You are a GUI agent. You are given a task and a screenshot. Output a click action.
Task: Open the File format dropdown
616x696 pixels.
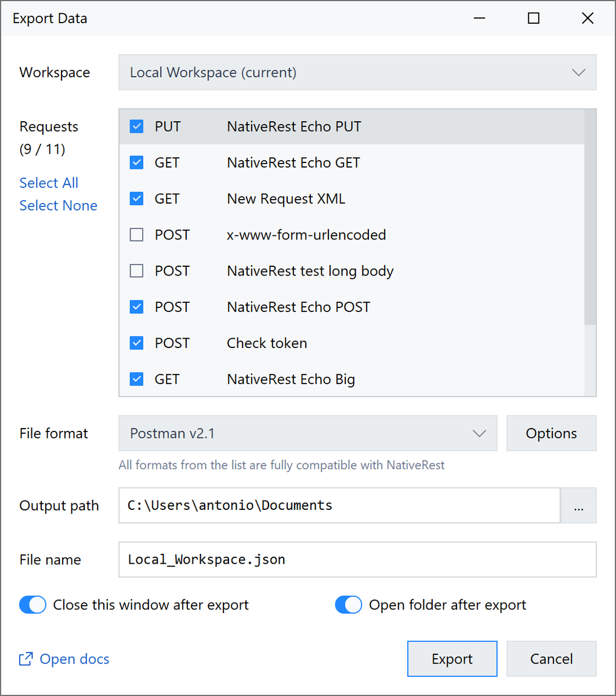click(x=308, y=433)
